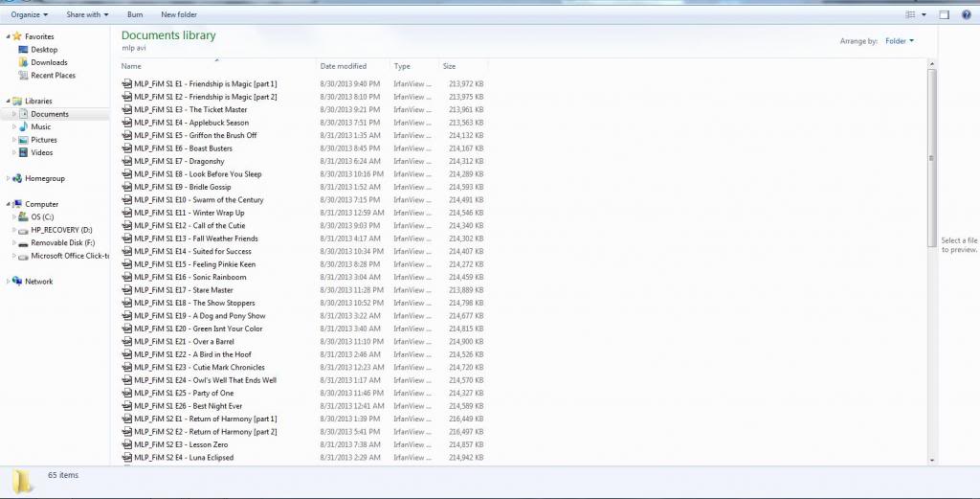Select file icon for S1 E13 Fall Weather Friends
The image size is (980, 499).
click(127, 238)
